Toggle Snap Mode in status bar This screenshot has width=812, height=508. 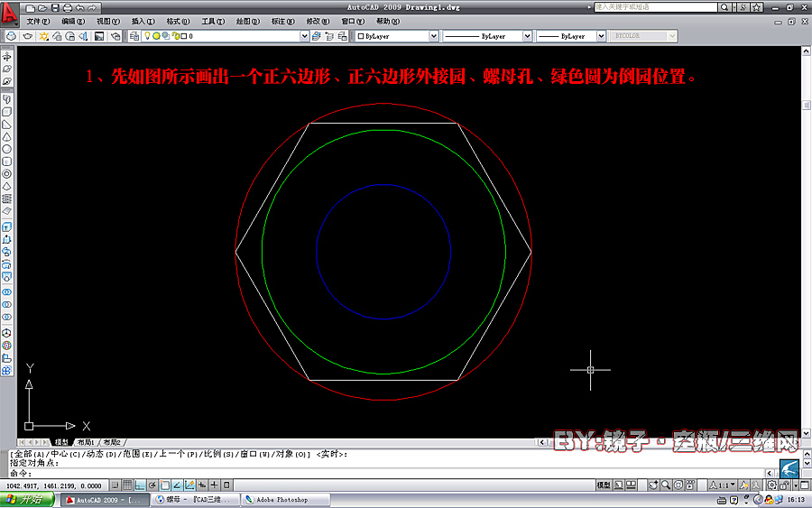[x=115, y=485]
